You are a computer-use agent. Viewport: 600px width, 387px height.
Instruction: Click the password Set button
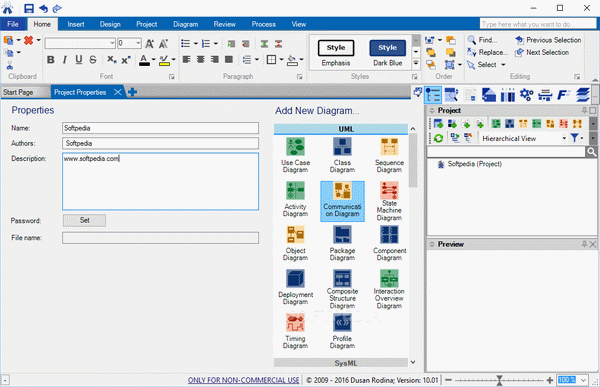(85, 220)
